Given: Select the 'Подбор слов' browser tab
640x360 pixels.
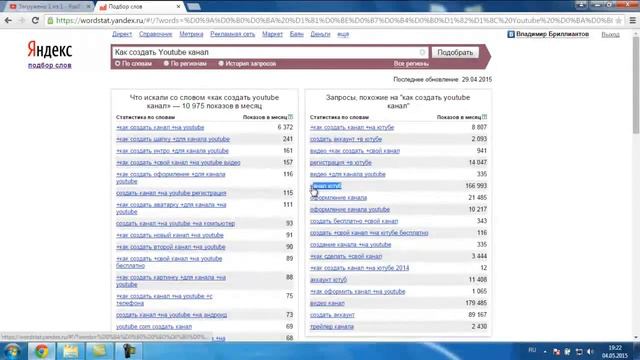Looking at the screenshot, I should coord(139,7).
